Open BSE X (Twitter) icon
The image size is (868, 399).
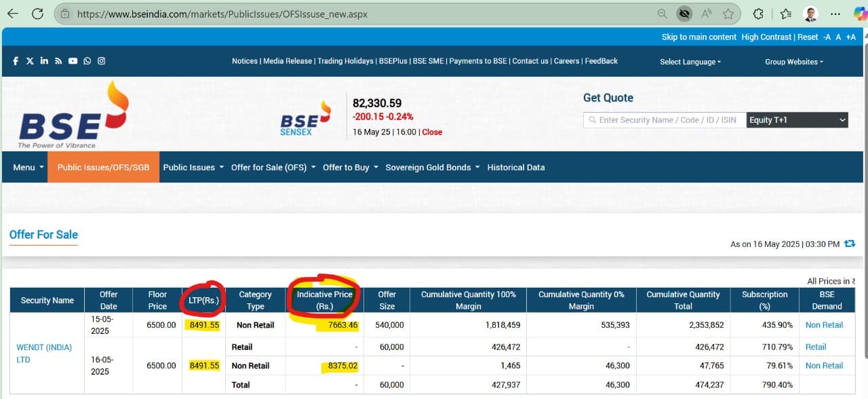tap(30, 61)
